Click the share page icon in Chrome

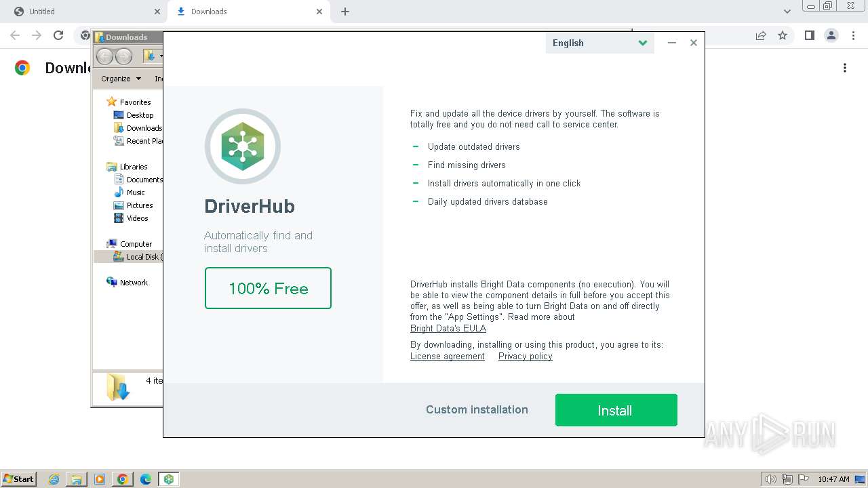(x=761, y=35)
